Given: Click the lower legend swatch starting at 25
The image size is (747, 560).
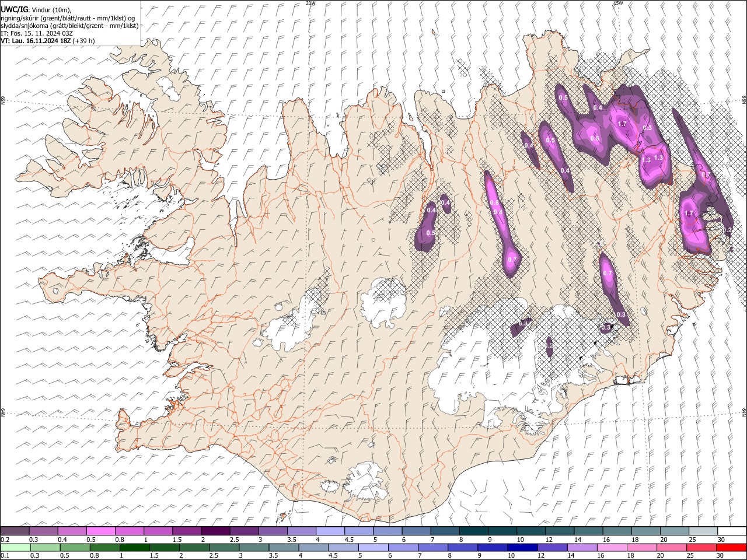Looking at the screenshot, I should 703,547.
